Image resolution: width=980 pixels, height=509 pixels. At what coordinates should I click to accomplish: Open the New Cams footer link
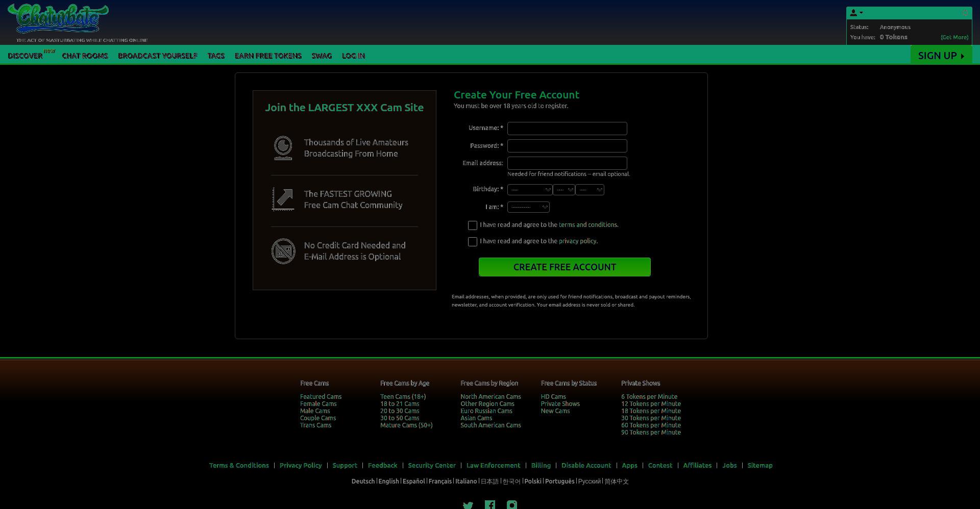tap(555, 411)
